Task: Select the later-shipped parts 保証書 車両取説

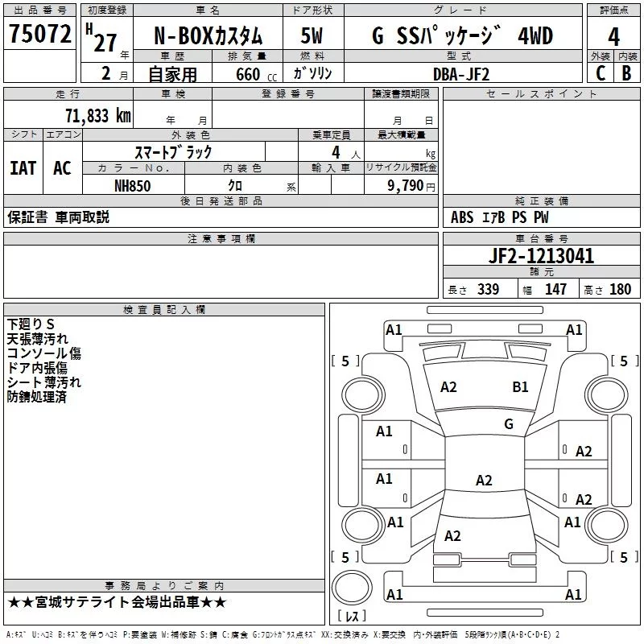Action: 58,217
